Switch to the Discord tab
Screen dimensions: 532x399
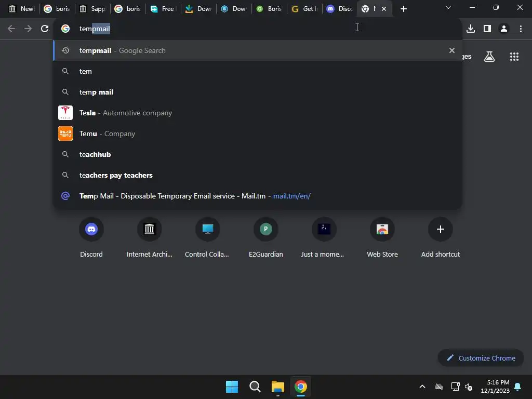click(x=339, y=9)
